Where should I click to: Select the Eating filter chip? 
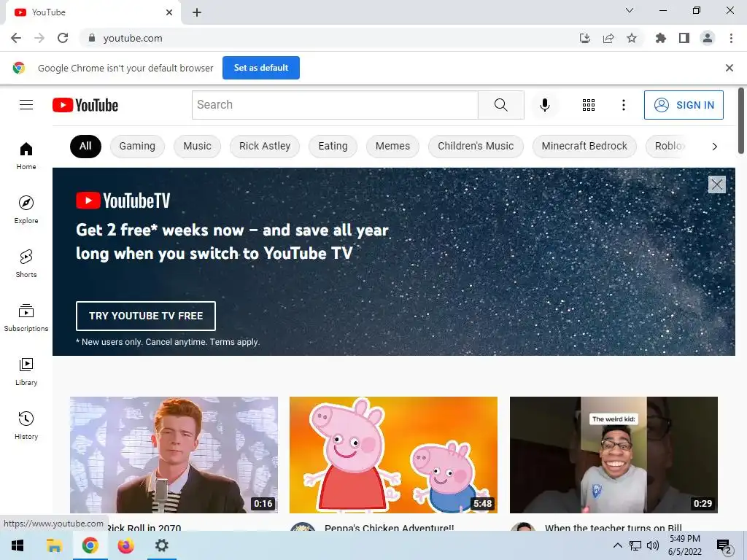(333, 146)
